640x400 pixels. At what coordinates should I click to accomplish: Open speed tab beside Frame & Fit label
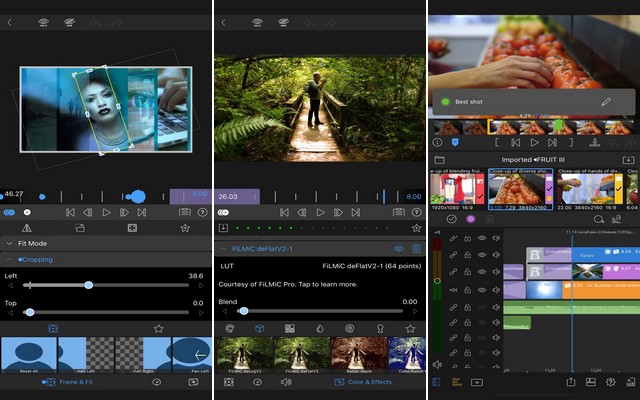[x=157, y=382]
